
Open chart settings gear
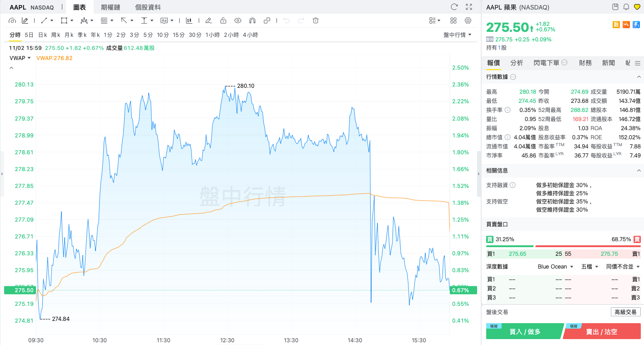[468, 20]
